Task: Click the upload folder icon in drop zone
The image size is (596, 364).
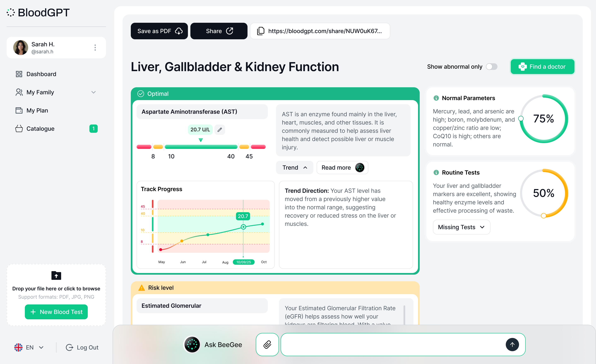Action: pos(56,275)
